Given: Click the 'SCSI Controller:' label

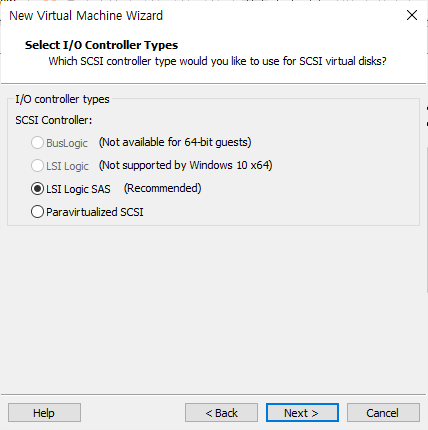Looking at the screenshot, I should click(54, 120).
